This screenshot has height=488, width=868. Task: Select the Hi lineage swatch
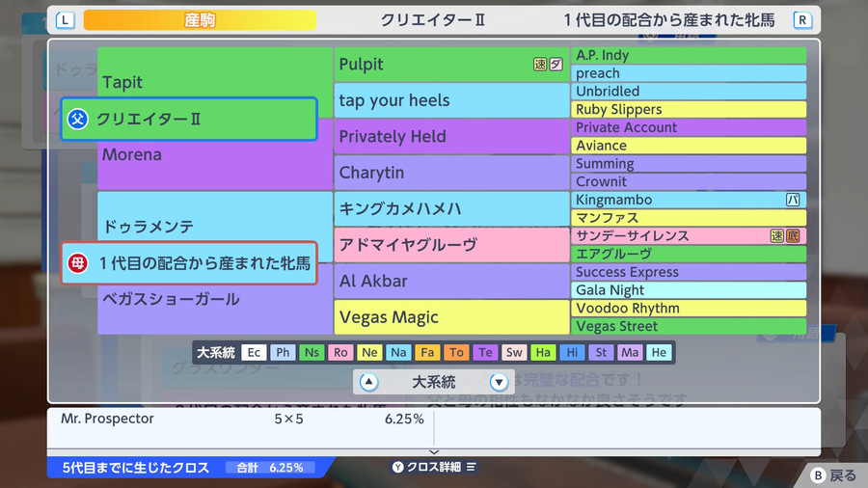[572, 352]
